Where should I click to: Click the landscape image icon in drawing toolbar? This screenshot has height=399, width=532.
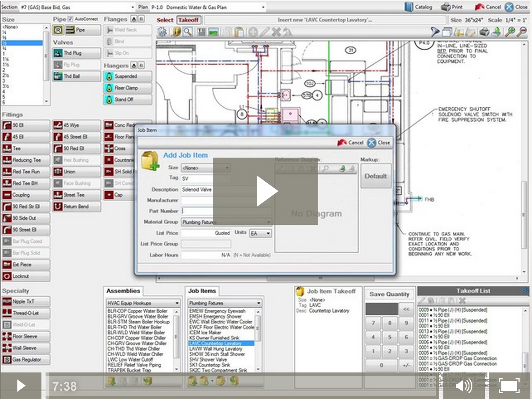tap(213, 32)
